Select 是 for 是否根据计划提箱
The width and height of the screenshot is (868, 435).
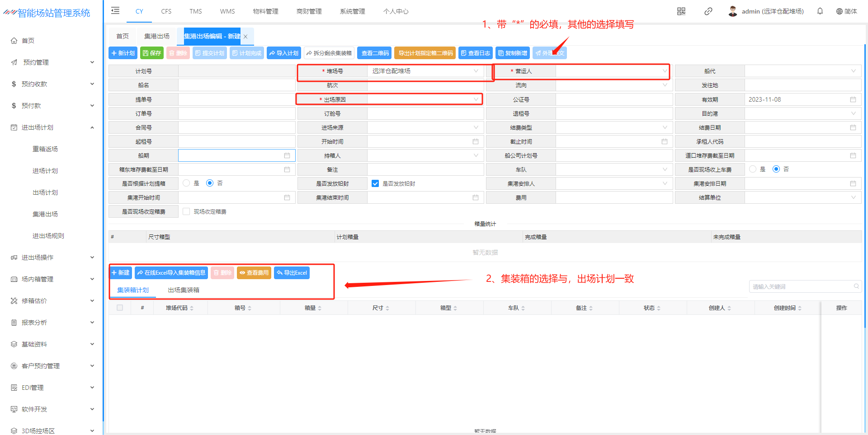(186, 183)
